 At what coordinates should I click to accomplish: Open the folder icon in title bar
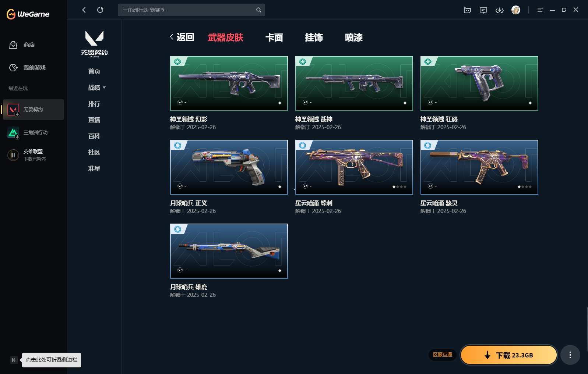tap(467, 10)
